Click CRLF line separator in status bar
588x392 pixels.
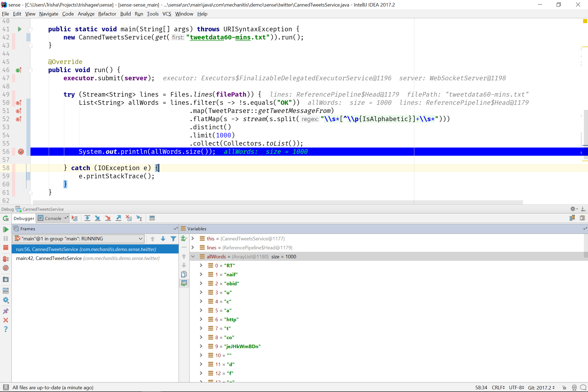tap(498, 387)
